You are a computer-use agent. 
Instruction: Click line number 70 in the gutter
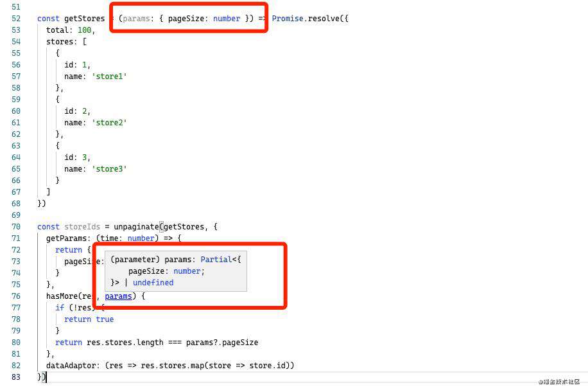click(x=16, y=227)
